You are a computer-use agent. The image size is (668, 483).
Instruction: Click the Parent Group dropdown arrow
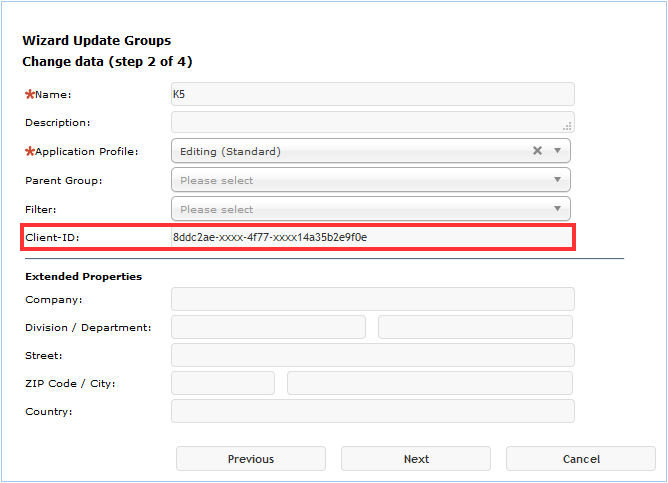[x=557, y=180]
